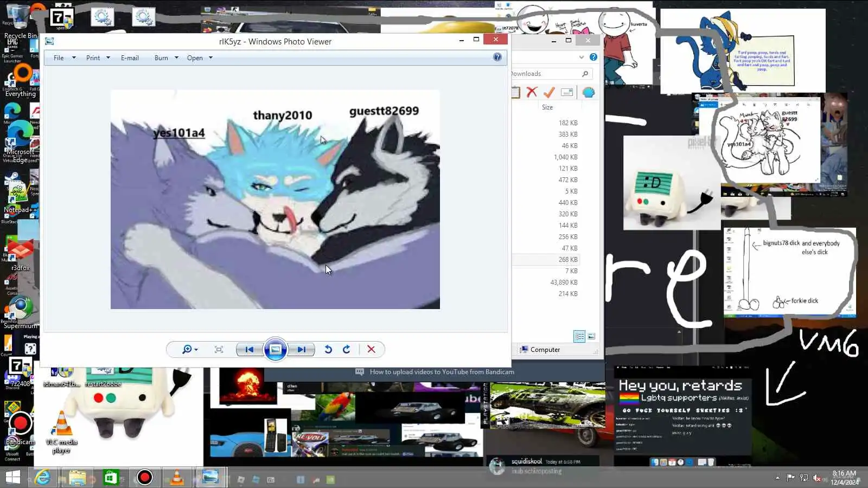Click the Open menu in Photo Viewer

point(195,58)
